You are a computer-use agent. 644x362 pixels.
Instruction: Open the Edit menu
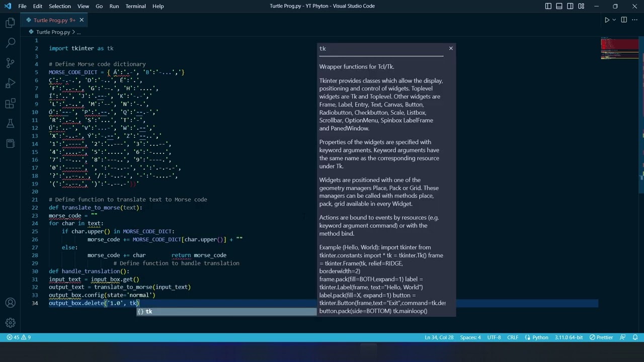(x=38, y=6)
